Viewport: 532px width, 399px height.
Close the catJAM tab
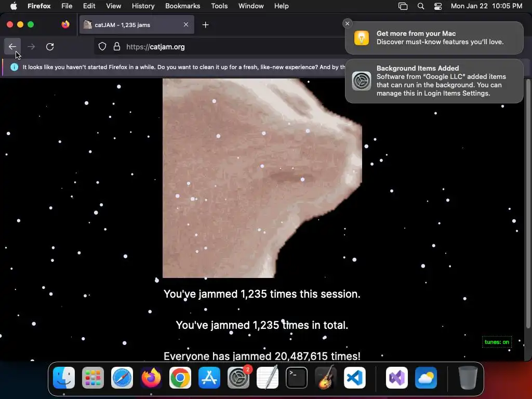(186, 24)
